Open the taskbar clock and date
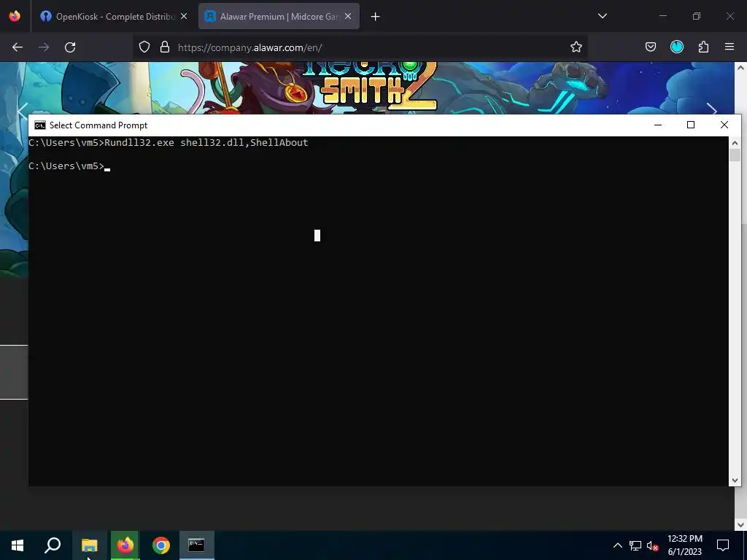This screenshot has width=747, height=560. tap(684, 545)
